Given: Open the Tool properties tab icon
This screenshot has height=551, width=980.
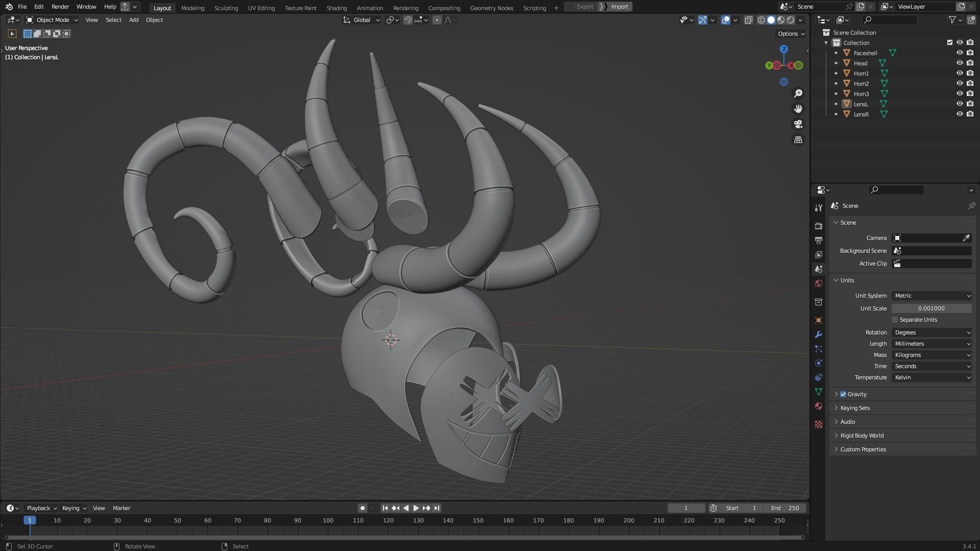Looking at the screenshot, I should click(819, 207).
